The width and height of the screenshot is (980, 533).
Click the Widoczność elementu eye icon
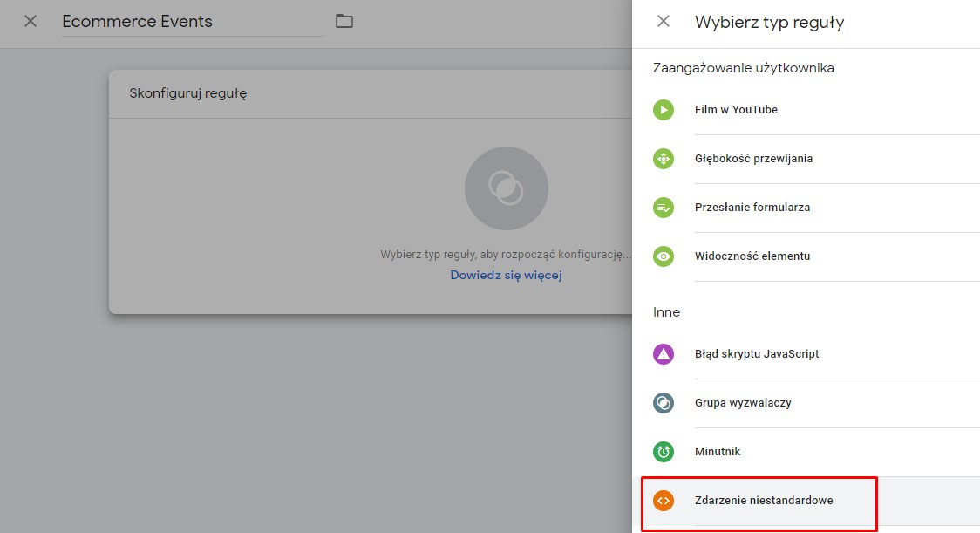[664, 256]
